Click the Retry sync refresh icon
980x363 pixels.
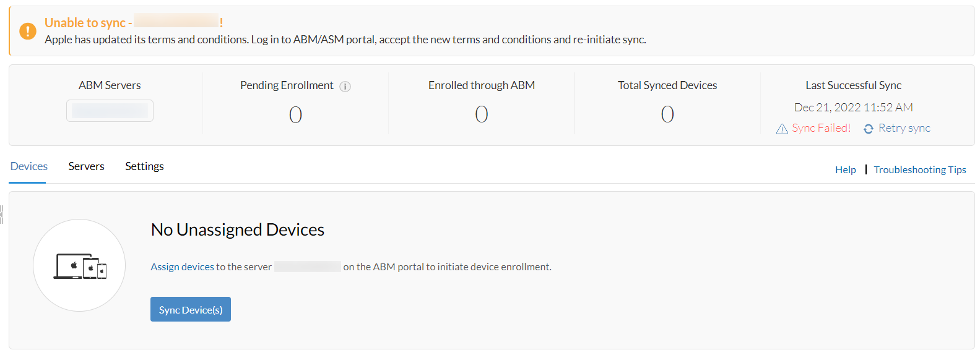[x=869, y=129]
